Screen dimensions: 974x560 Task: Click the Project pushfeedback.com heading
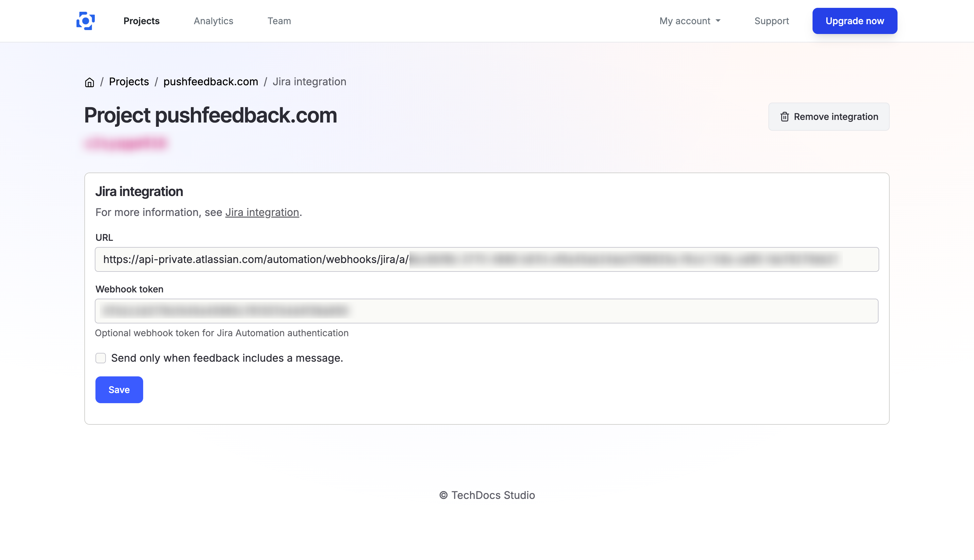click(x=210, y=115)
